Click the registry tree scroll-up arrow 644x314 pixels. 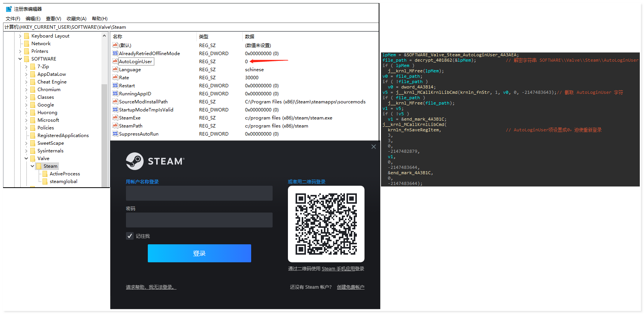[x=104, y=36]
